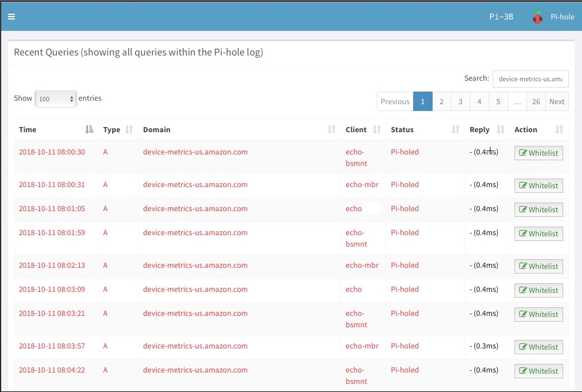Click device-metrics-us.amazon.com in the 08:02:13 row
The image size is (582, 392).
pos(195,266)
